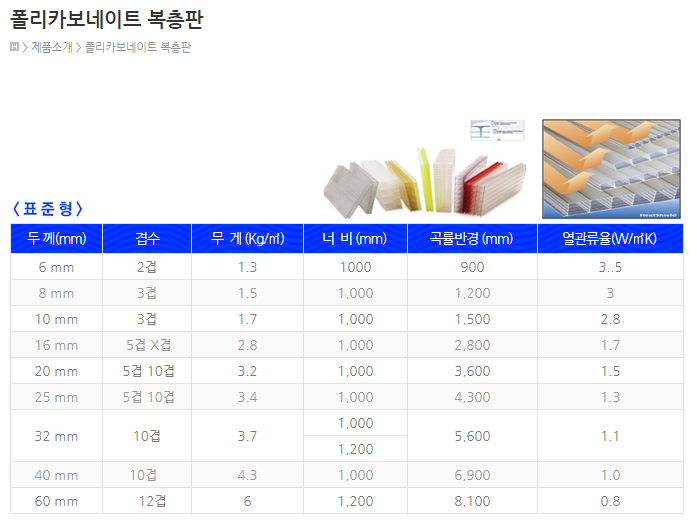
Task: Click the 겹수 column header
Action: click(146, 239)
